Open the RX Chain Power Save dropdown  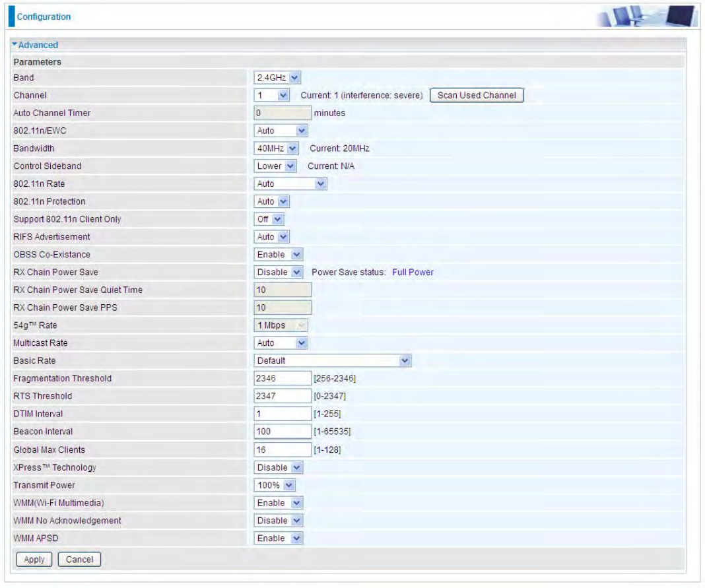click(x=279, y=273)
